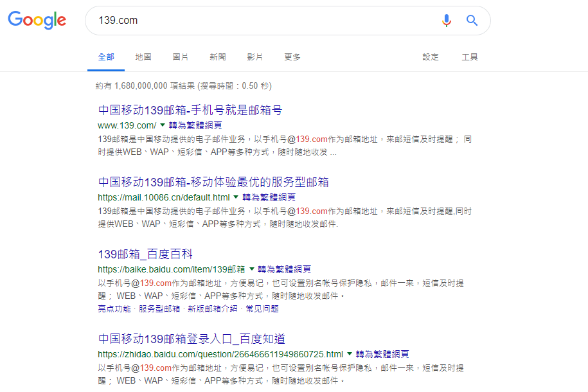Open result 中国移动139邮箱登录入口_百度知道
The width and height of the screenshot is (588, 392).
point(192,339)
